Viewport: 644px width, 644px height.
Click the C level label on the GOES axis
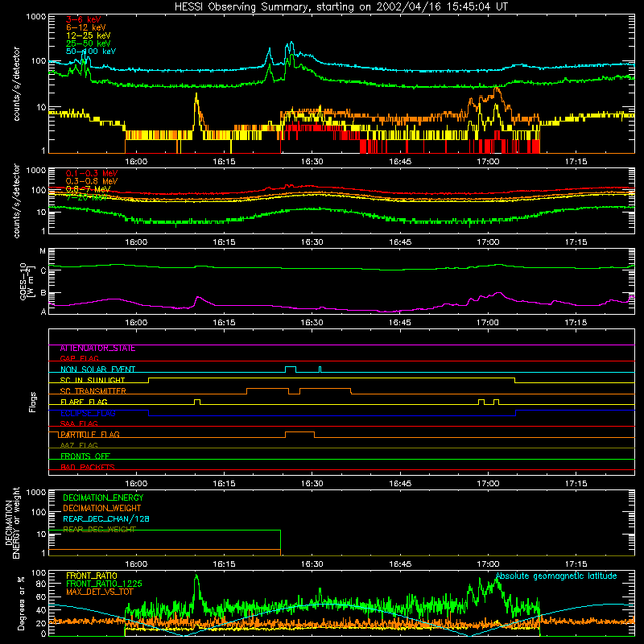click(x=43, y=271)
